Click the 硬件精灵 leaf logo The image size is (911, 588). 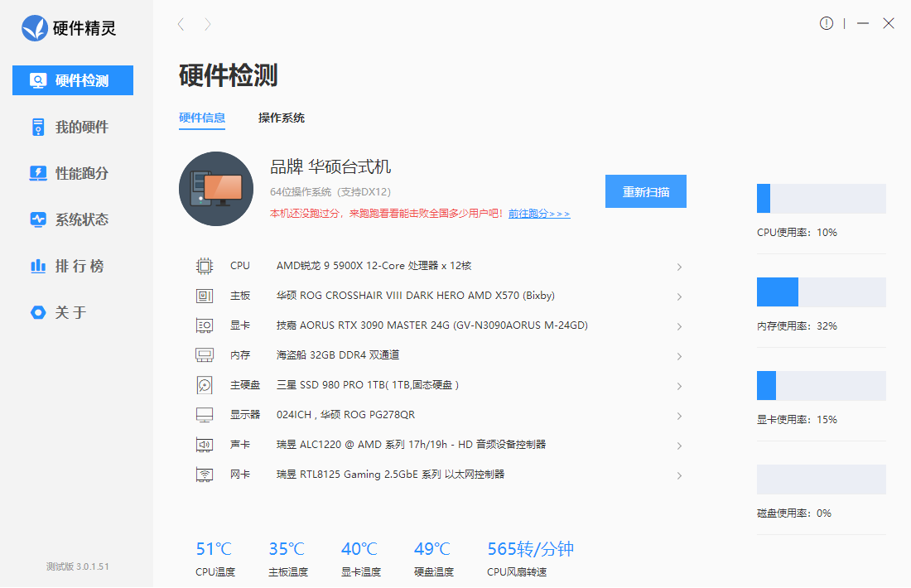pyautogui.click(x=35, y=28)
